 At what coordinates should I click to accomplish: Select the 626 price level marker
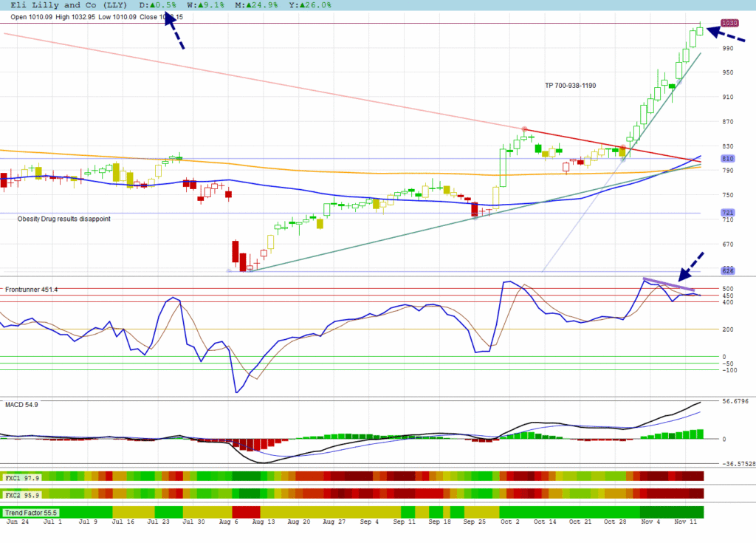coord(727,271)
